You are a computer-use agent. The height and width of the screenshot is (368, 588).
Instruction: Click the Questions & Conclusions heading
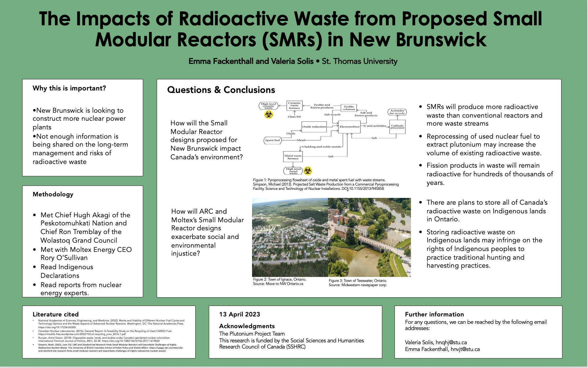click(221, 90)
